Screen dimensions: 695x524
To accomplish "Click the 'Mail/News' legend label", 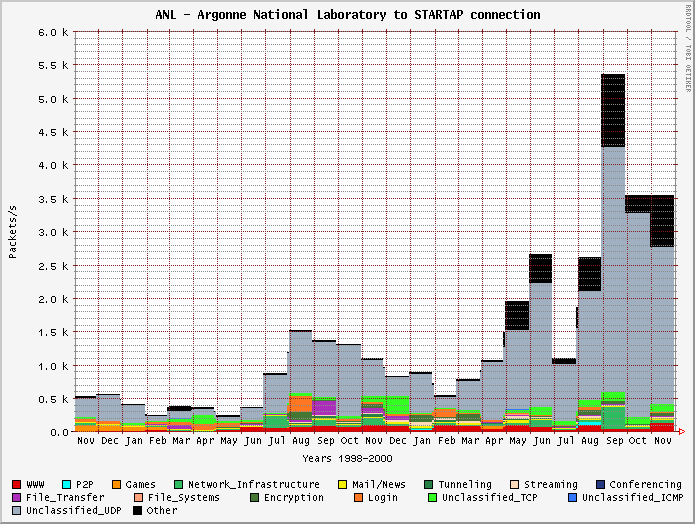I will pyautogui.click(x=379, y=485).
